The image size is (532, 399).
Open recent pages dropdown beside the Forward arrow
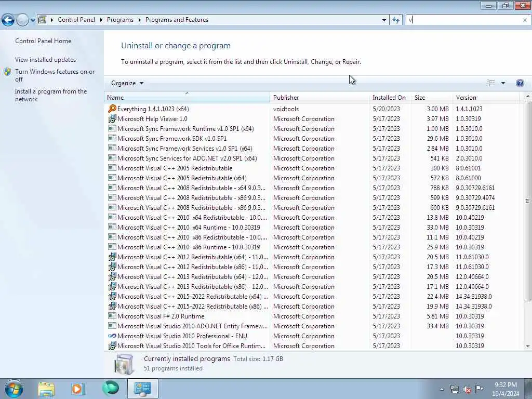click(x=33, y=20)
